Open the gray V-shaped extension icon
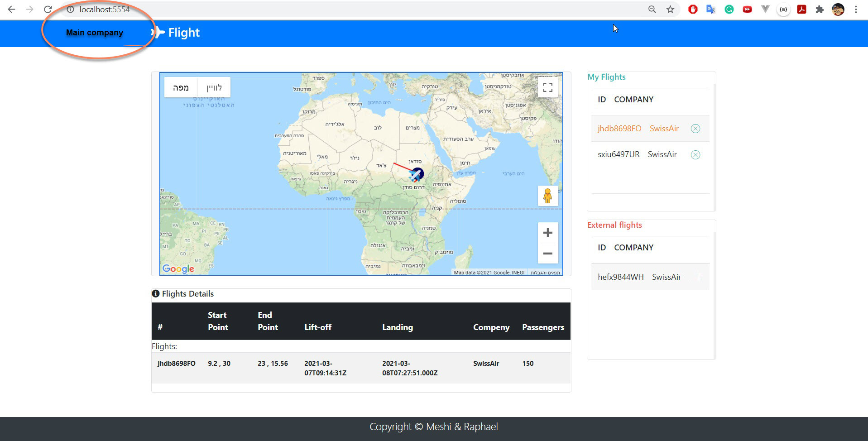Screen dimensions: 868x441 pyautogui.click(x=765, y=9)
